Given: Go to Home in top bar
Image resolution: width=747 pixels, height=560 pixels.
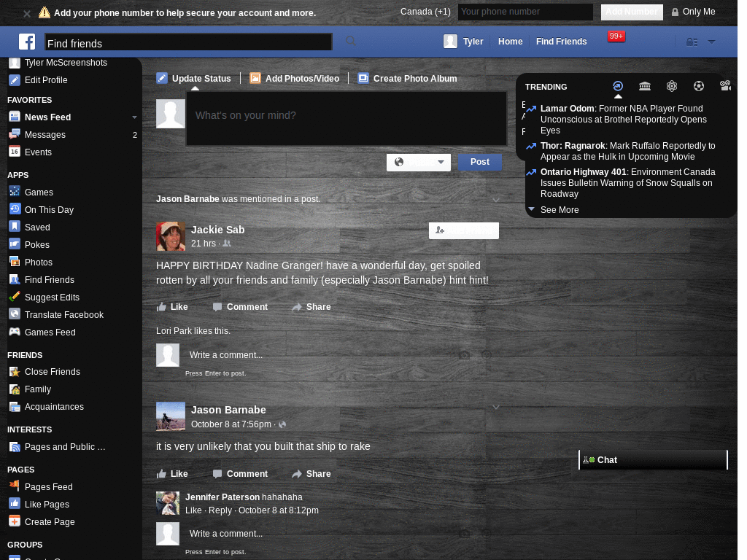Looking at the screenshot, I should coord(510,42).
